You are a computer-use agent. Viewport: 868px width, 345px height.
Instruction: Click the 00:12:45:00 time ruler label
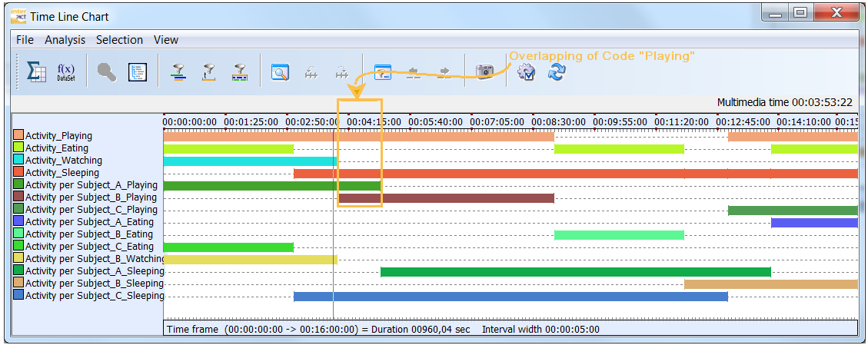pyautogui.click(x=743, y=121)
